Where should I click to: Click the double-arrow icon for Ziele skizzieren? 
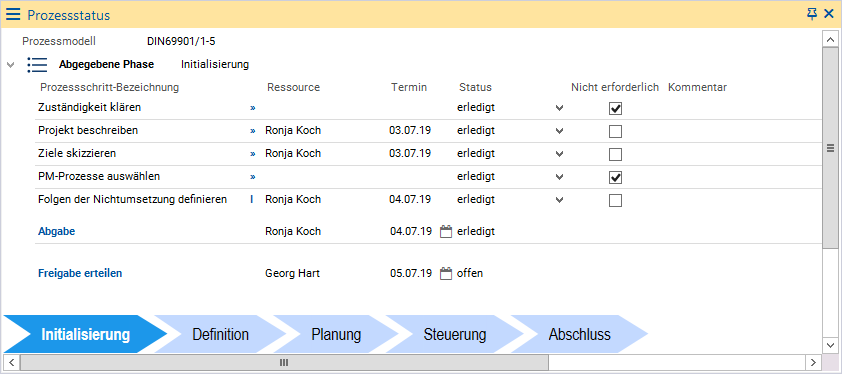[252, 154]
